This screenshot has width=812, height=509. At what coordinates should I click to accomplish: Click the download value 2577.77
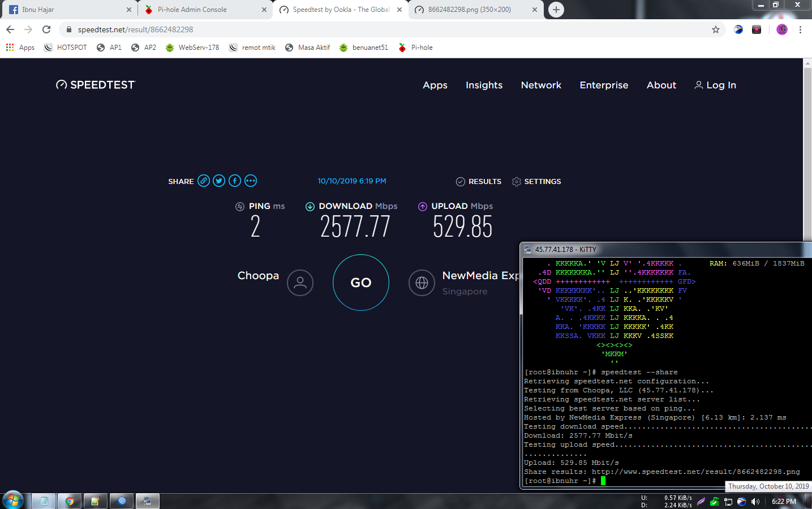pos(355,227)
